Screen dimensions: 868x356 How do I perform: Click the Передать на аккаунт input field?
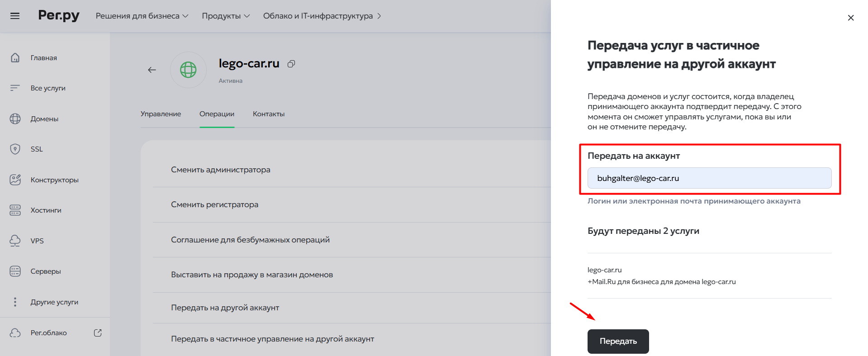pos(709,178)
